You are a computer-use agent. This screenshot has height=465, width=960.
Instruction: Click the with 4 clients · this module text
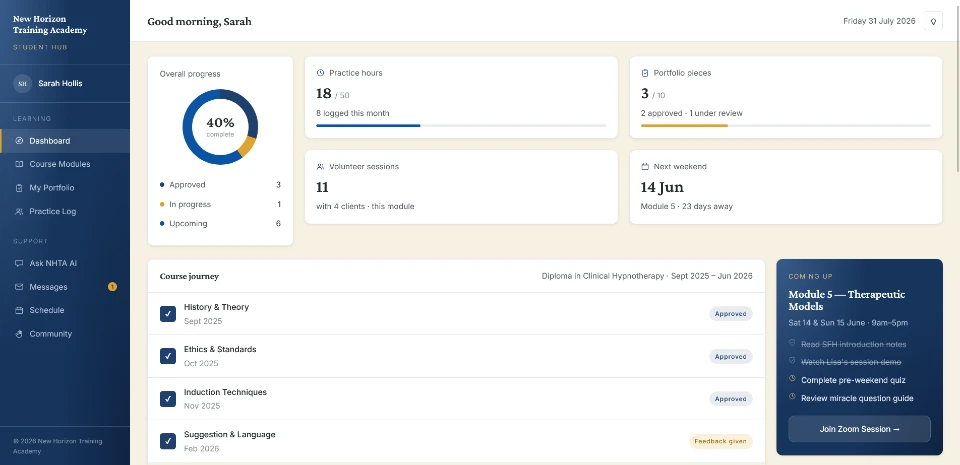365,206
